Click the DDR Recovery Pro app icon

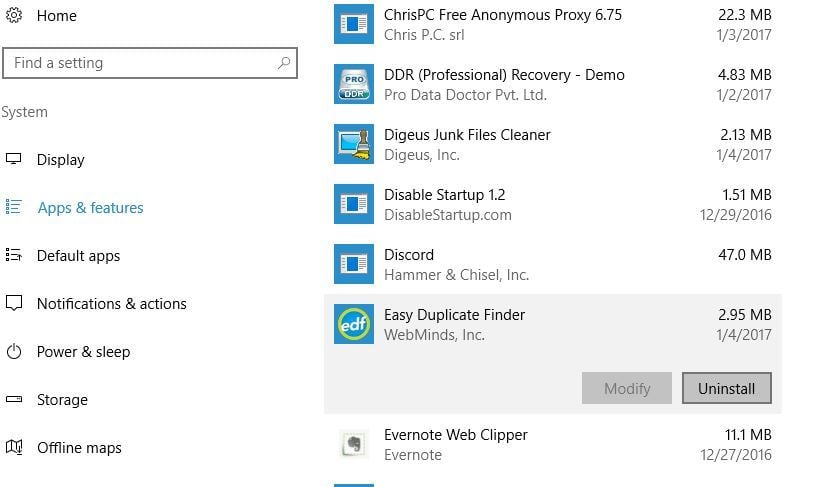click(x=354, y=84)
